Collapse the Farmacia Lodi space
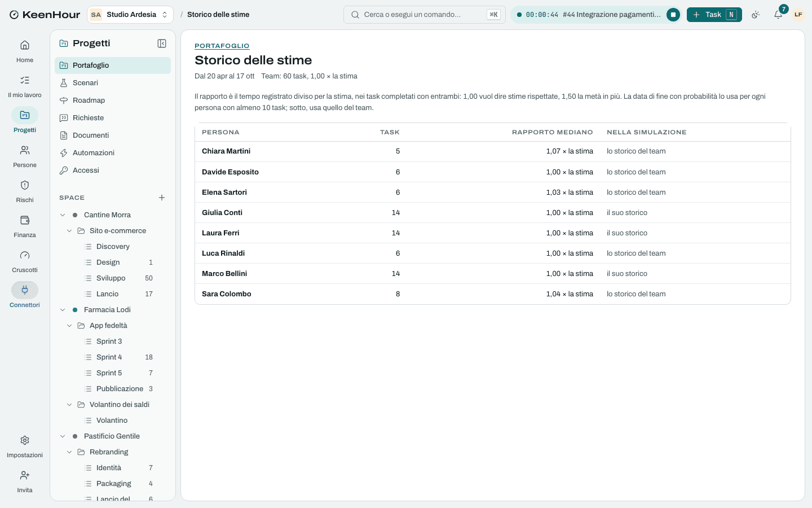 [x=63, y=310]
